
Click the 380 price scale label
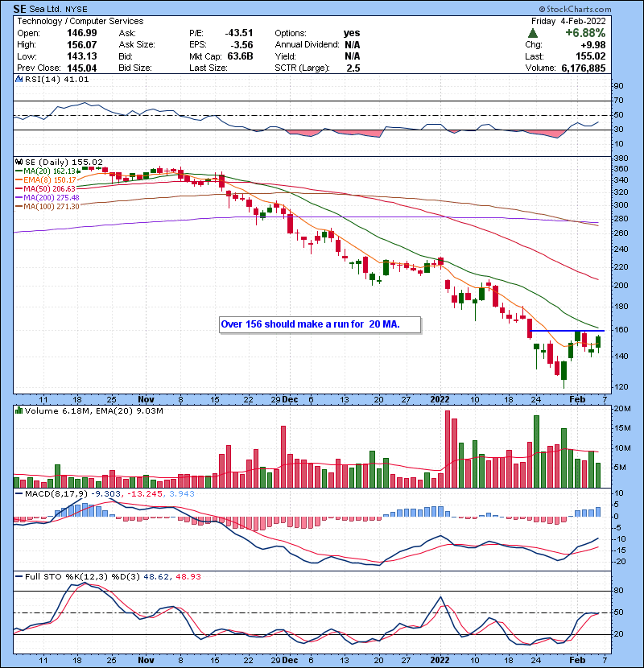point(620,158)
